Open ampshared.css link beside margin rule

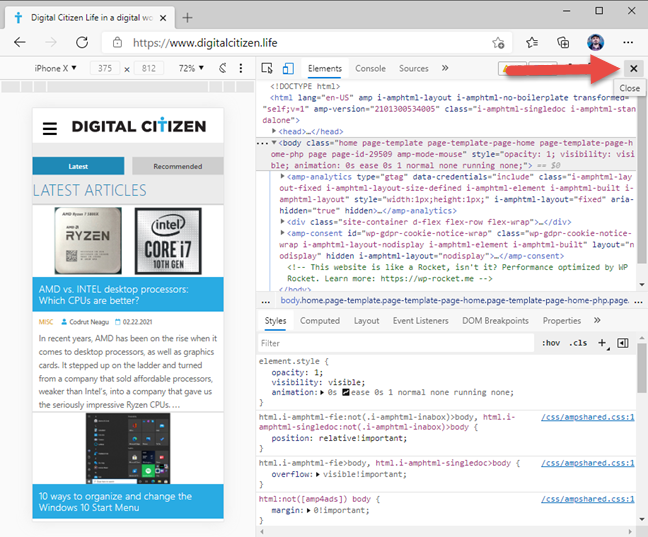[x=587, y=499]
